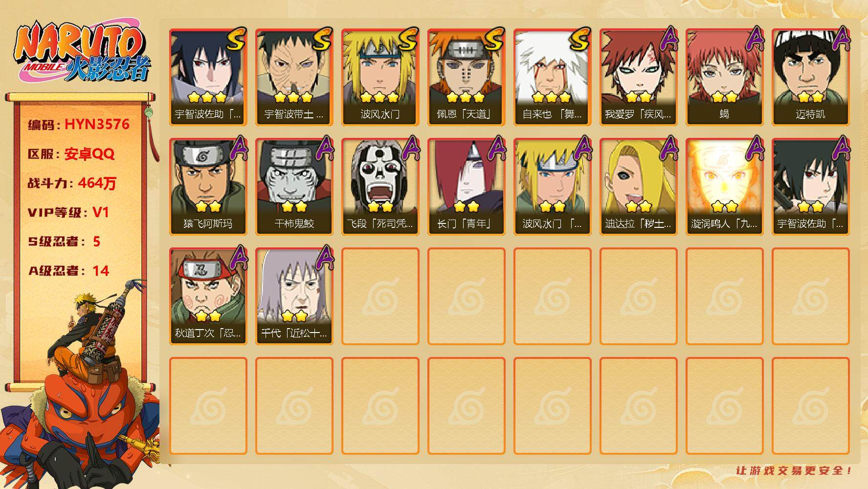
Task: Select the 千代 elder ninja card
Action: (294, 296)
